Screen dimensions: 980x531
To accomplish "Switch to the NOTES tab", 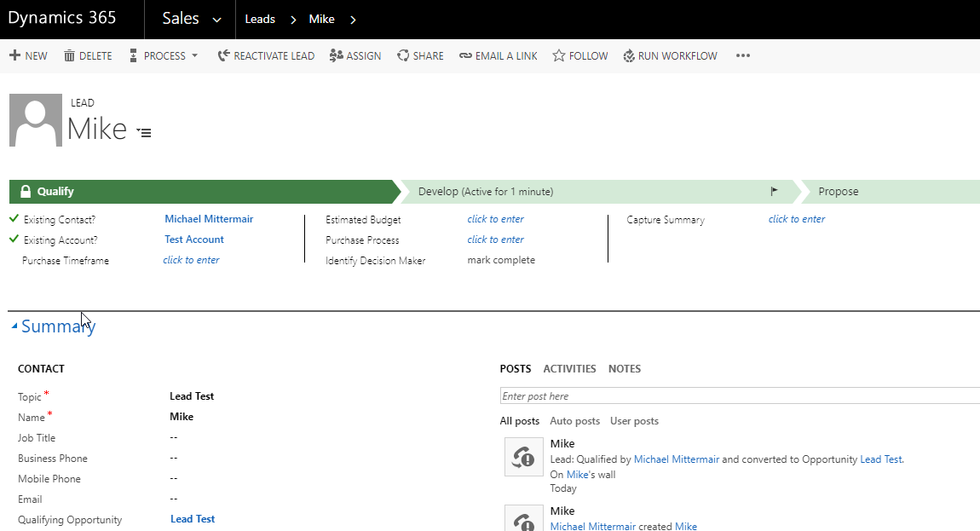I will 625,369.
